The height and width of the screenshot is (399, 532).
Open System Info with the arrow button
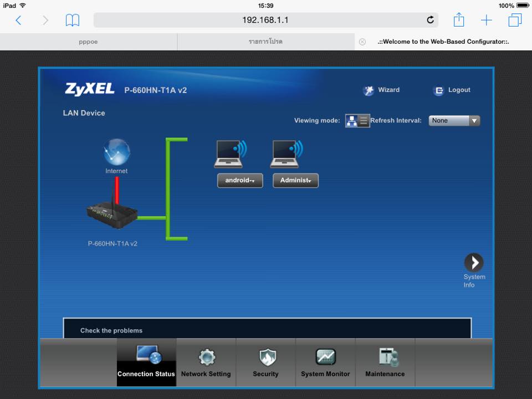[474, 262]
